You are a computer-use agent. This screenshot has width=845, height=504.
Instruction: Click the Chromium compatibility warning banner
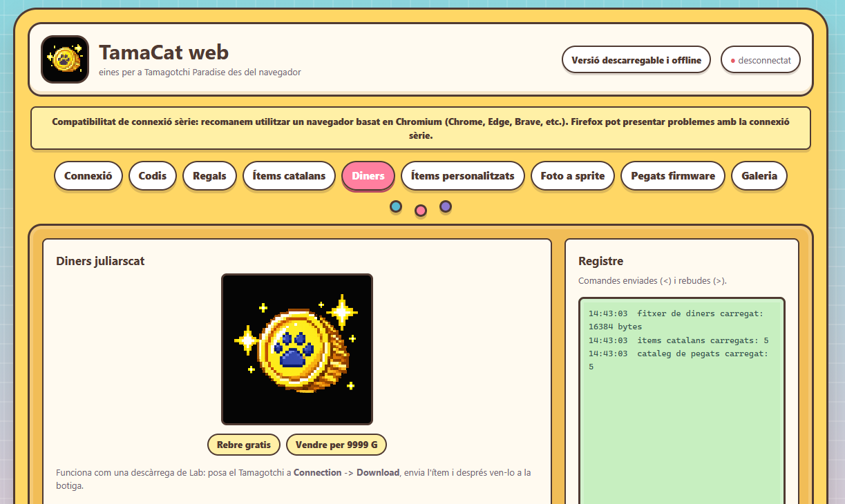pos(421,128)
